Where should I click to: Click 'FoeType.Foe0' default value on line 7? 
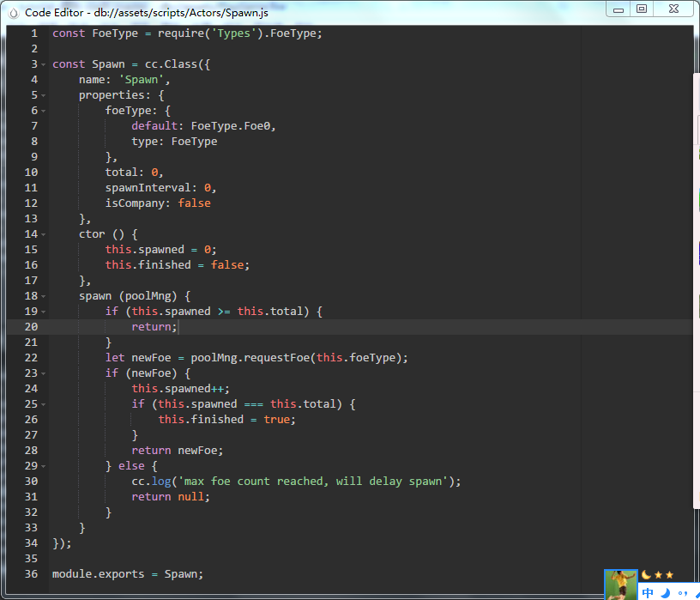(231, 126)
